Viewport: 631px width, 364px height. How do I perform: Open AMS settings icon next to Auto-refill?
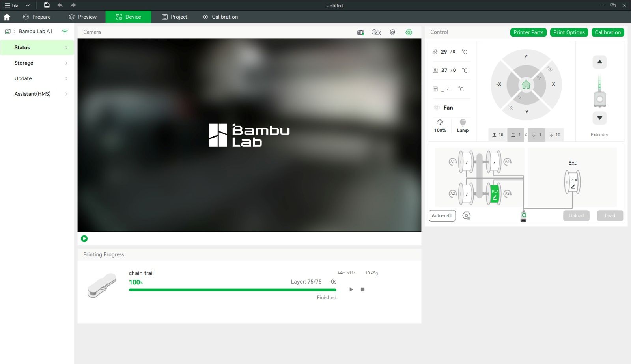point(467,216)
